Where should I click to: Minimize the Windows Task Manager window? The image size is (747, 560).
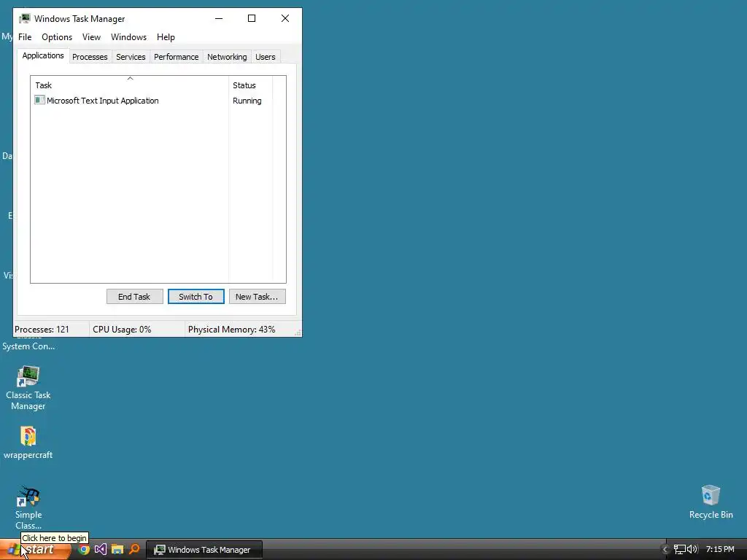pos(219,18)
